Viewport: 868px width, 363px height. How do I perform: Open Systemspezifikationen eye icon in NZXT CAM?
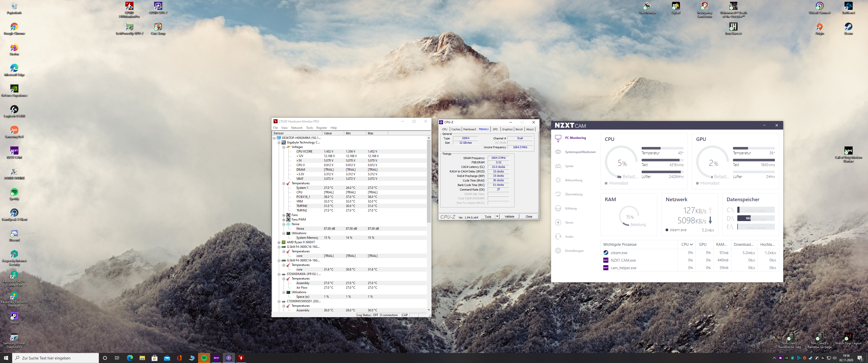[x=558, y=152]
